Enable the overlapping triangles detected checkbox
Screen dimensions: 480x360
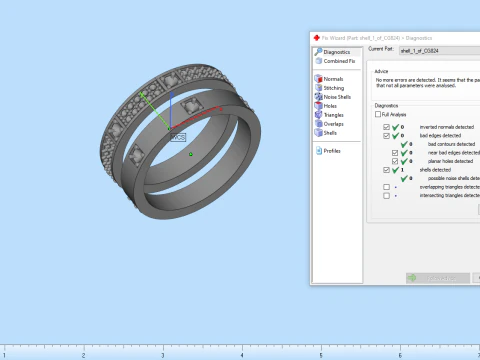coord(386,187)
